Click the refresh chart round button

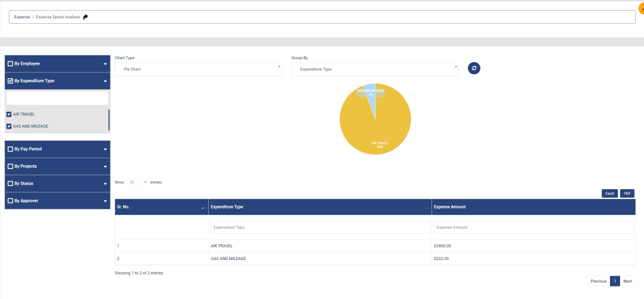(474, 68)
